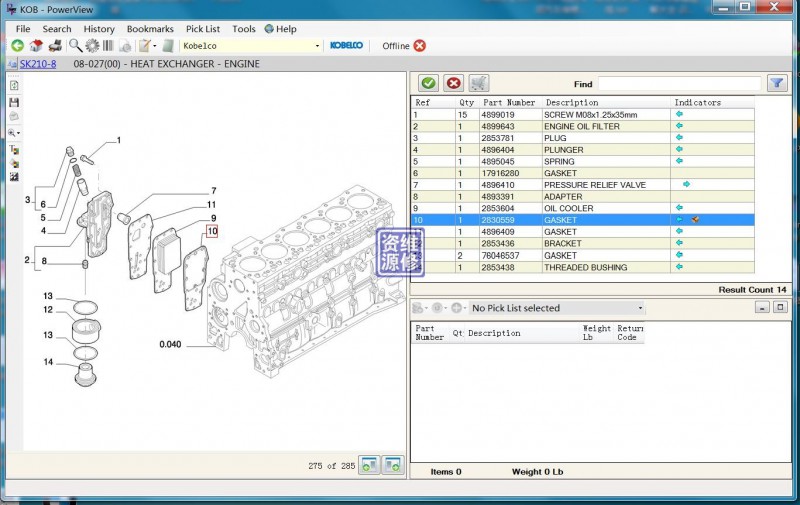Click previous page navigation button
Viewport: 800px width, 505px height.
[x=369, y=465]
